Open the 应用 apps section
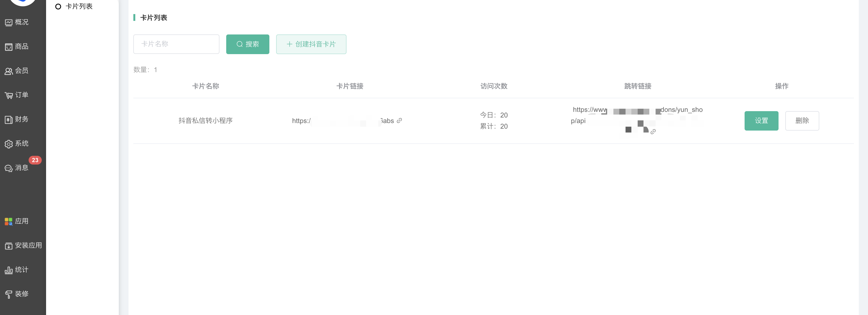Image resolution: width=868 pixels, height=315 pixels. click(x=17, y=221)
